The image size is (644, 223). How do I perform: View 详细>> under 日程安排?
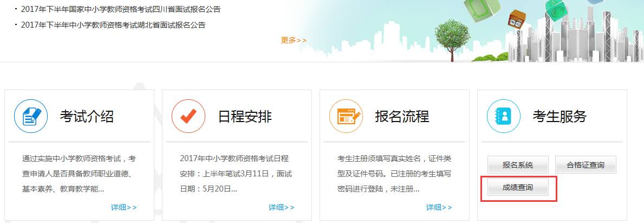(281, 207)
